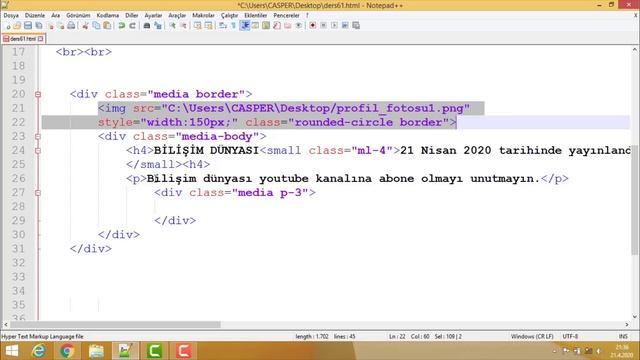Image resolution: width=640 pixels, height=360 pixels.
Task: Open the Çalıştır menu
Action: 229,16
